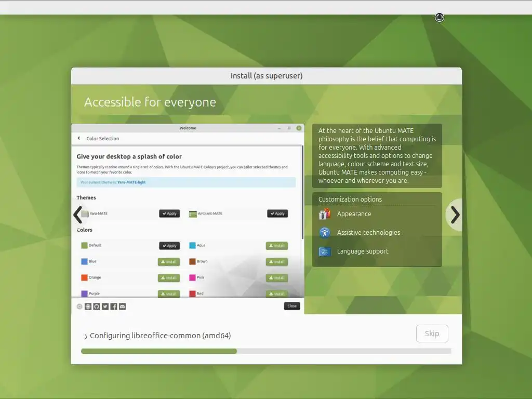Go back to the previous slide arrow
This screenshot has height=399, width=532.
click(x=78, y=215)
